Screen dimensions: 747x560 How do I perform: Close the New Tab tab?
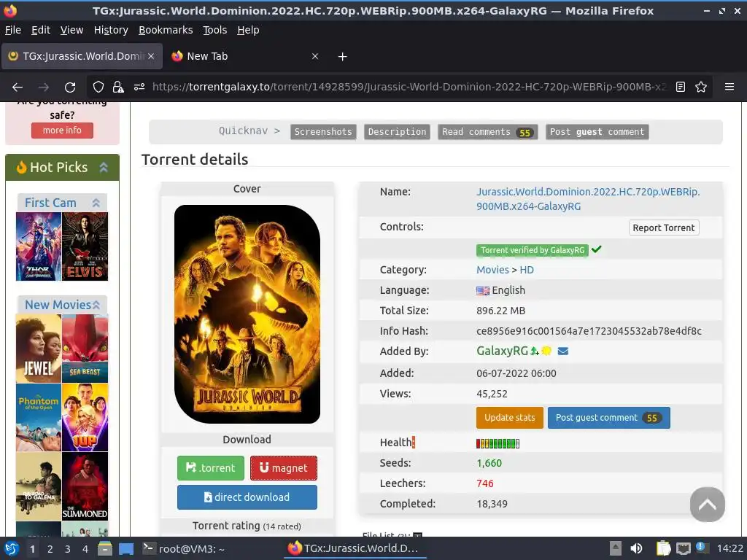click(315, 56)
